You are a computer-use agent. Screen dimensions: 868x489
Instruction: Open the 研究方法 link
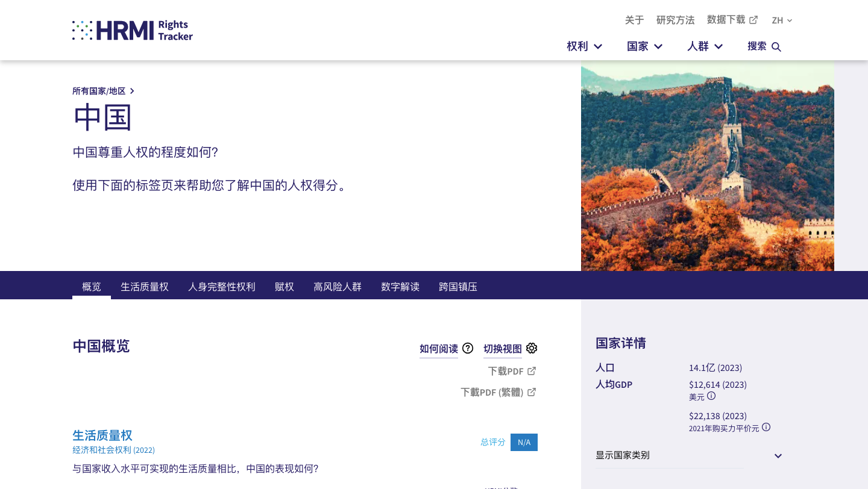pos(675,20)
